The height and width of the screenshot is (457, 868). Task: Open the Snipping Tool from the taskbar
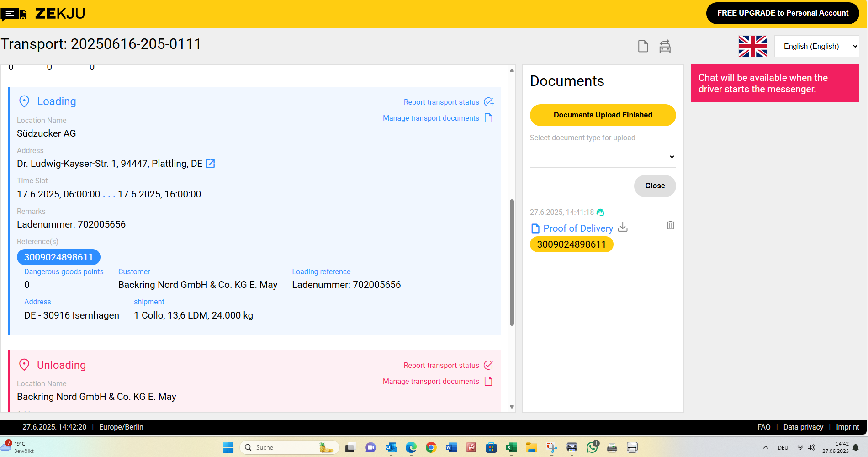[552, 447]
